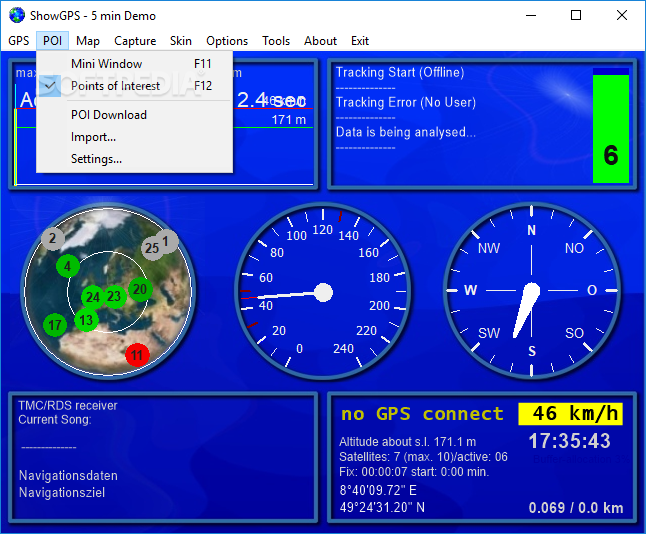
Task: Click 'Fix: 00:00:07 start: 0:00 min.' line
Action: 414,472
